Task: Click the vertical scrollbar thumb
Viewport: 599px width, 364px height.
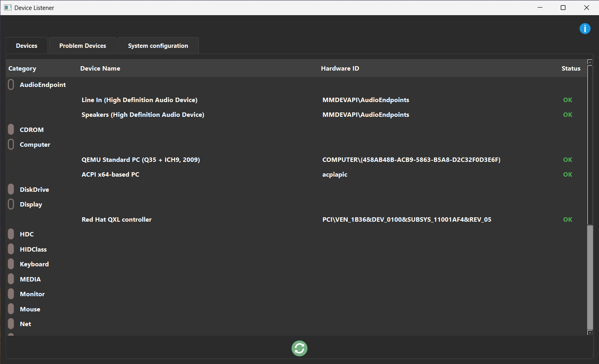Action: coord(590,144)
